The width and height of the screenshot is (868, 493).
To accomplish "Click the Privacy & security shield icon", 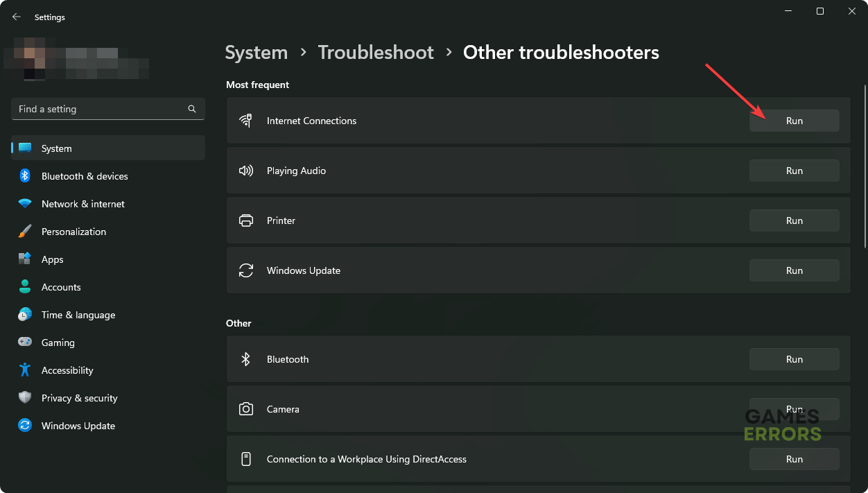I will [25, 398].
